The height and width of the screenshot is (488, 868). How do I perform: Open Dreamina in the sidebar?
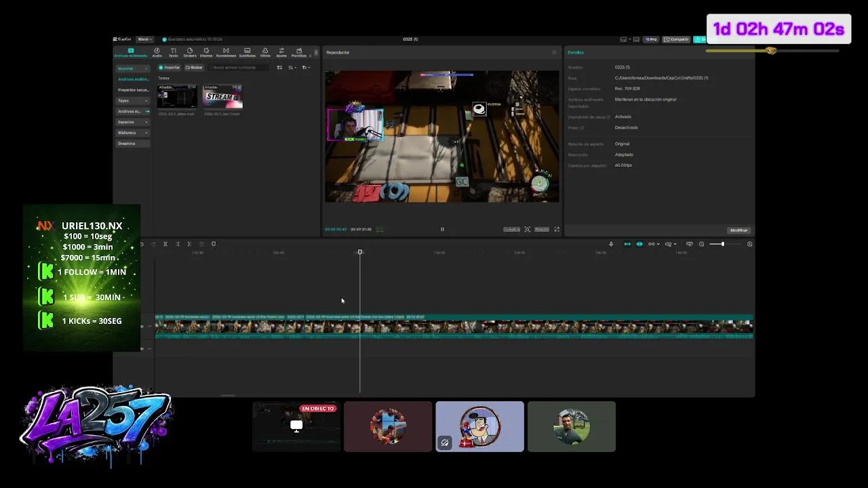point(132,144)
